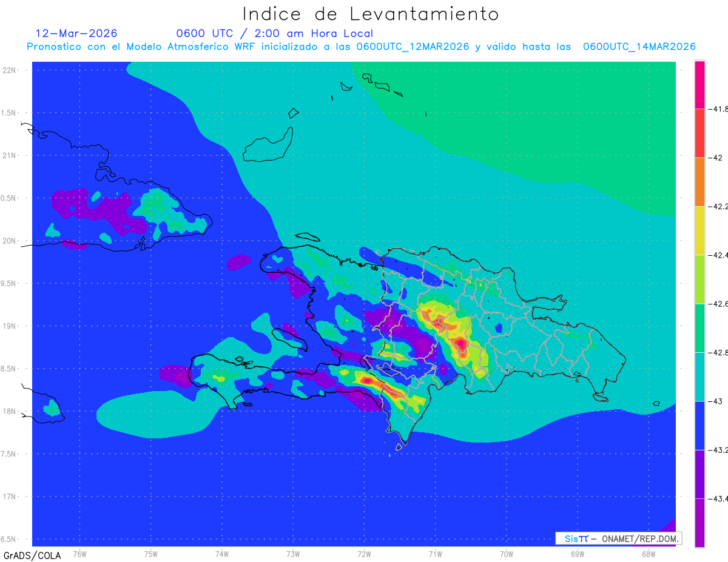The width and height of the screenshot is (728, 562).
Task: Click the -43.4 legend value
Action: pos(719,498)
